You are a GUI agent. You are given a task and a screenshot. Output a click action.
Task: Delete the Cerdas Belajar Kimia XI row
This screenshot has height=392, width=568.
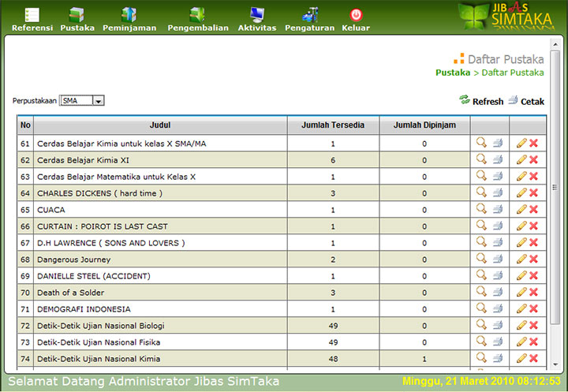(x=533, y=160)
